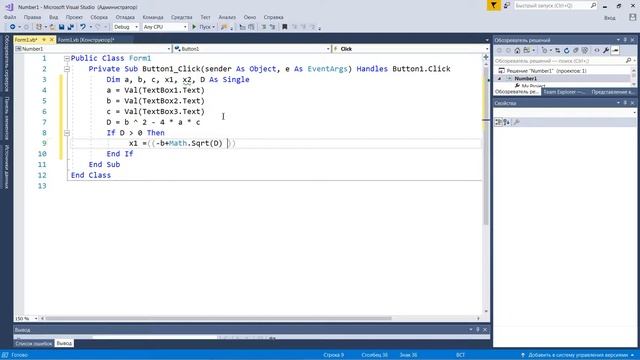
Task: Click the bookmark icon in toolbar
Action: 284,27
